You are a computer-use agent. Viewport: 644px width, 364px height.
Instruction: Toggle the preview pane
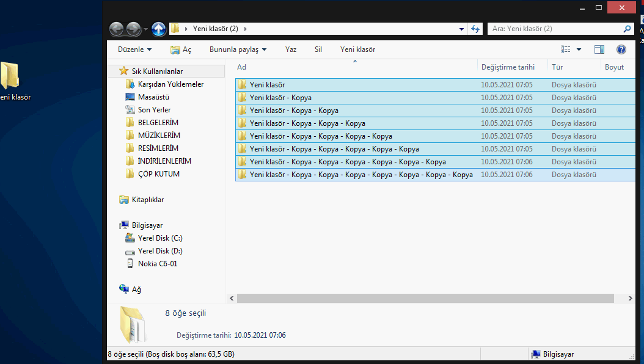pos(599,49)
